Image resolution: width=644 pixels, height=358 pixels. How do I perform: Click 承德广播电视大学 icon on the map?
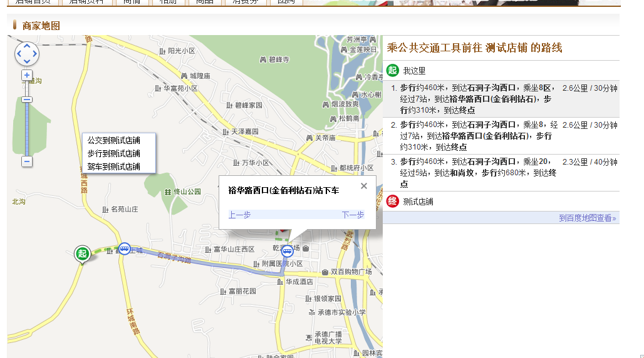[x=309, y=338]
